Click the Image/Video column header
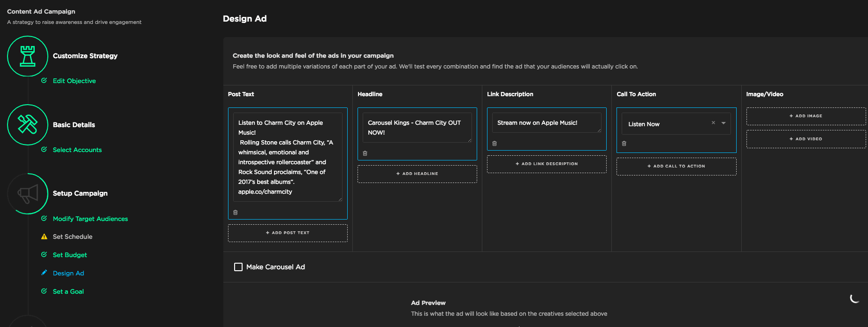Screen dimensions: 868x327 click(x=765, y=94)
